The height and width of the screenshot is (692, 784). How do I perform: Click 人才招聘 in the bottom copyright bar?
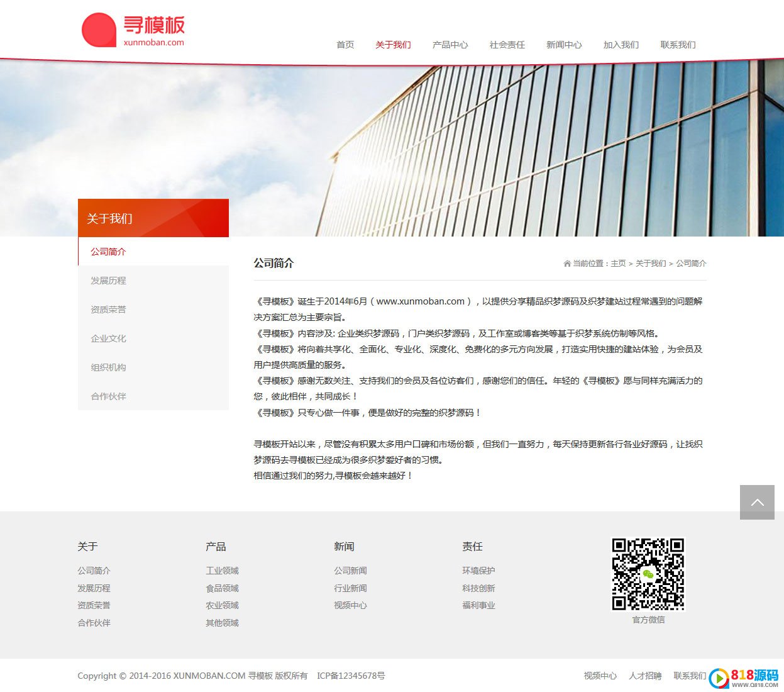click(x=645, y=676)
